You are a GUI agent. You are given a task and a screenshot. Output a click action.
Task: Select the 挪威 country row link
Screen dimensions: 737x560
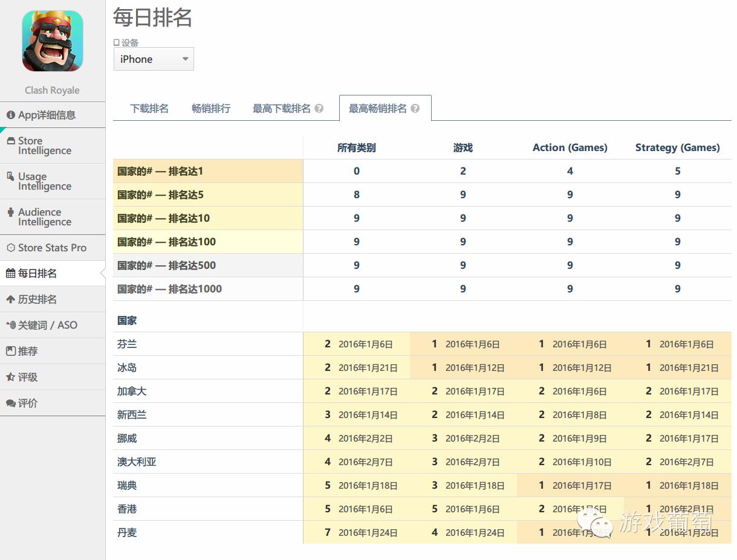(127, 438)
